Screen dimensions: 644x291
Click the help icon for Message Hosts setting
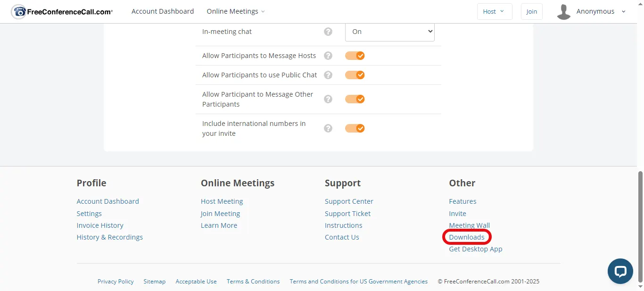[328, 56]
